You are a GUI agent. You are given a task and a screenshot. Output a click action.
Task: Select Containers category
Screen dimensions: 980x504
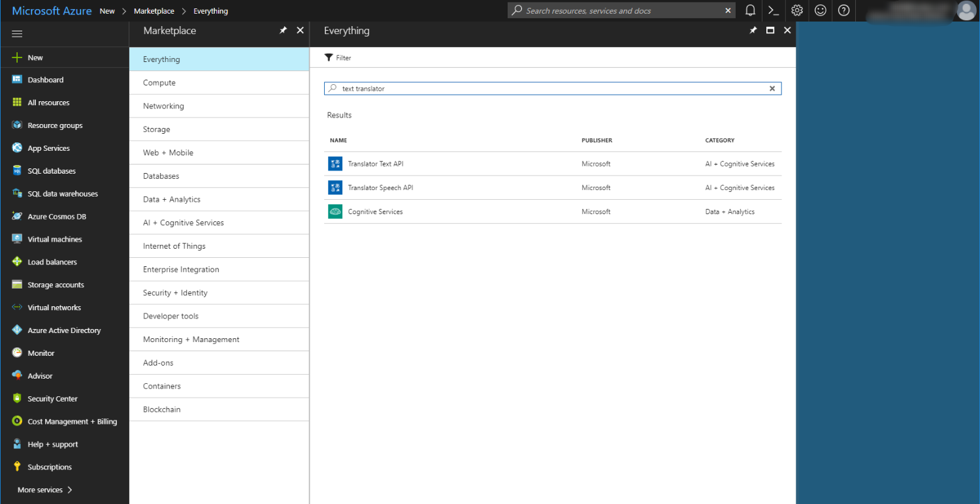pyautogui.click(x=219, y=386)
